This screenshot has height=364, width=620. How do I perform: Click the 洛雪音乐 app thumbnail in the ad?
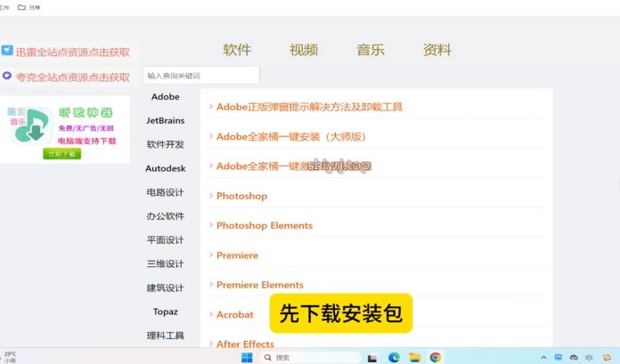coord(31,126)
